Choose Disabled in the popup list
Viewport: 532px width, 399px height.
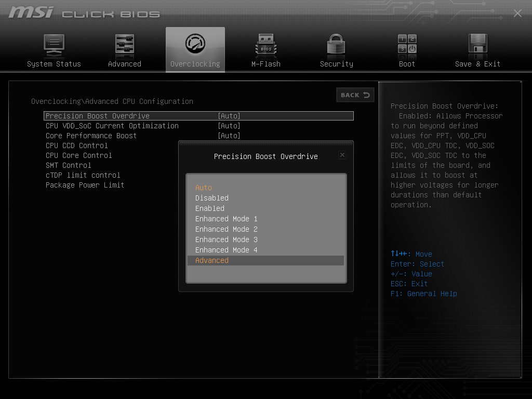click(x=212, y=198)
